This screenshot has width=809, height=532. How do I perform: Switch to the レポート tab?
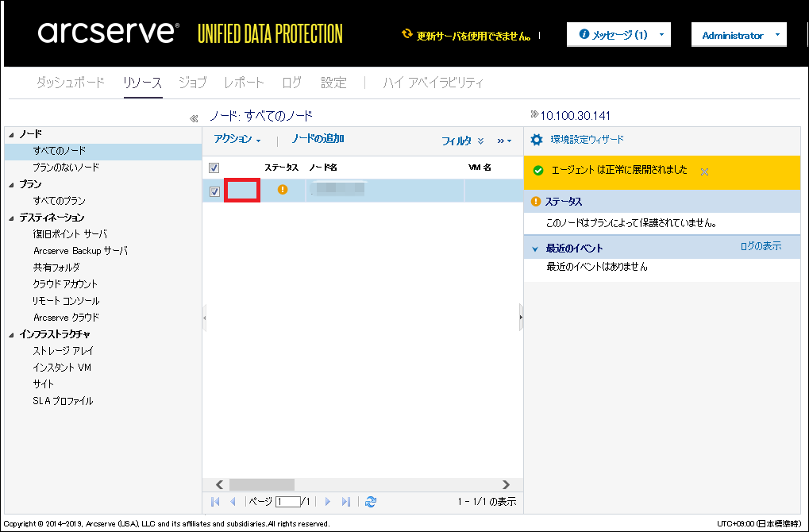click(244, 83)
